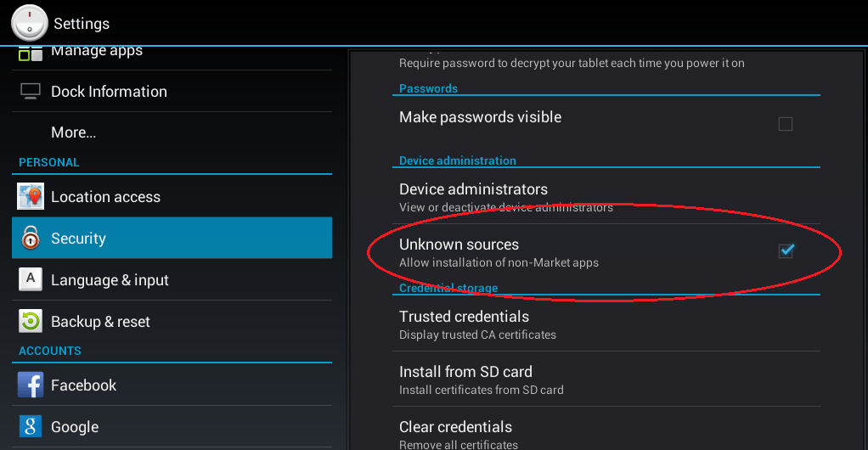Tap the Settings title text

[82, 24]
